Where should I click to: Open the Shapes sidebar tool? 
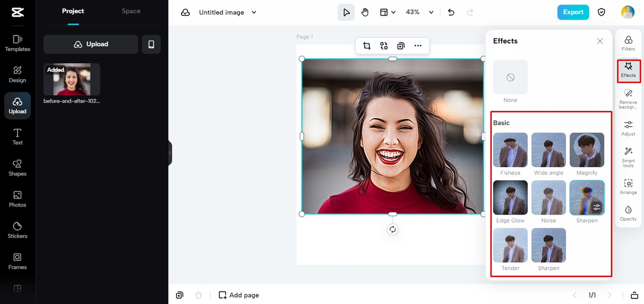pos(18,168)
